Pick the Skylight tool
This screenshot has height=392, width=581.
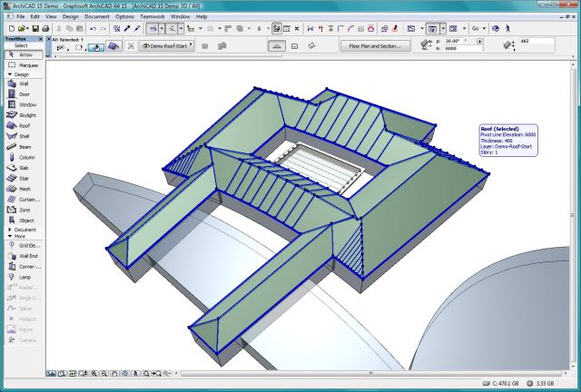(x=24, y=115)
